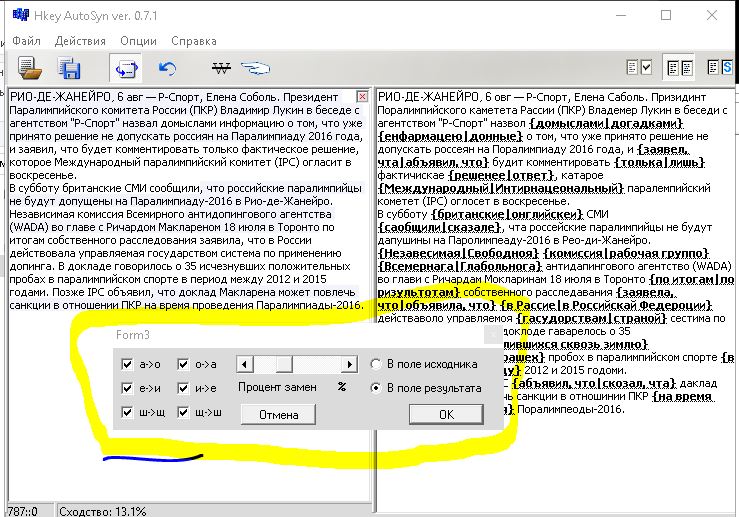Open the Опции menu
Viewport: 739px width, 517px height.
click(138, 41)
